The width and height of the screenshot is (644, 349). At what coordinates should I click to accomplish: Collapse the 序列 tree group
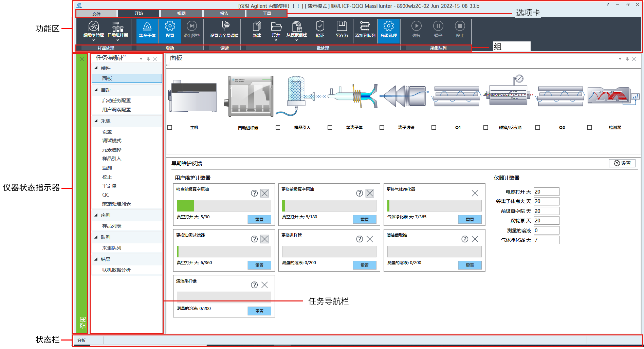(96, 215)
